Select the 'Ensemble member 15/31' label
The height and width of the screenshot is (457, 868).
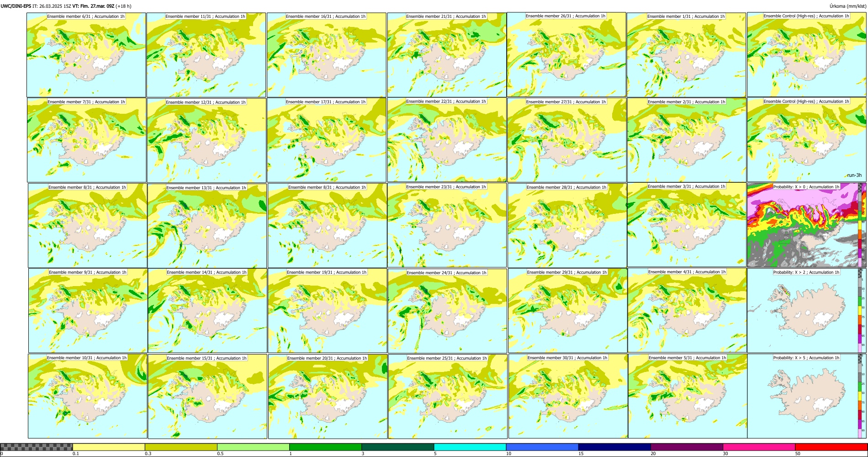206,358
